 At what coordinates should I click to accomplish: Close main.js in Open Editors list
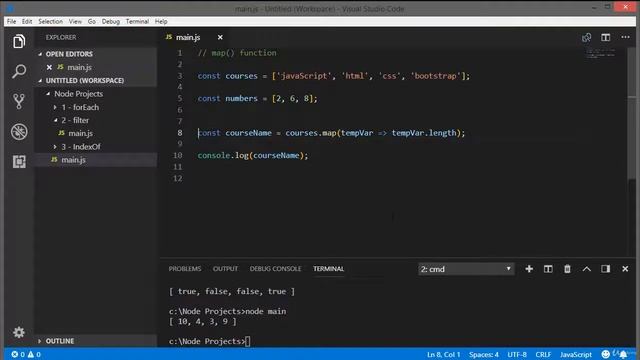tap(49, 67)
